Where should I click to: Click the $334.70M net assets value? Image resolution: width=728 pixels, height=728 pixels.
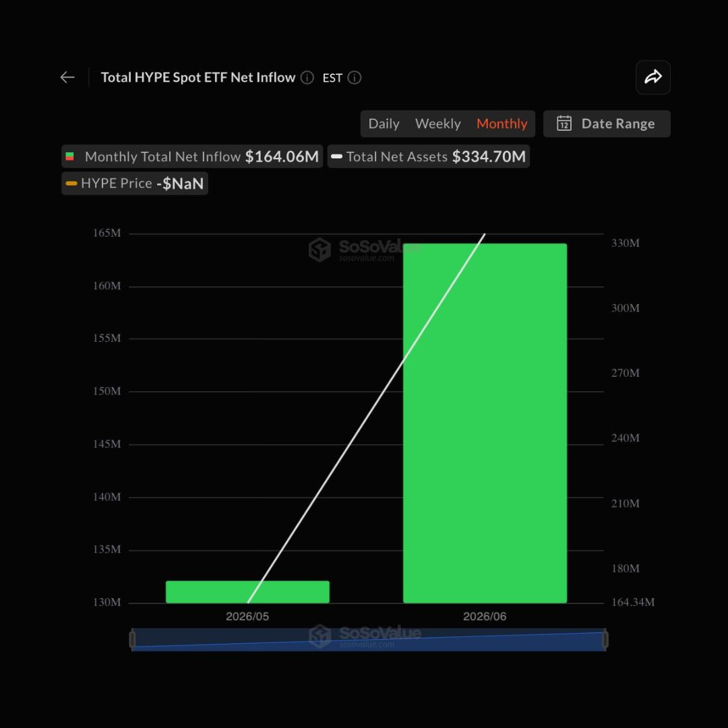click(x=489, y=156)
